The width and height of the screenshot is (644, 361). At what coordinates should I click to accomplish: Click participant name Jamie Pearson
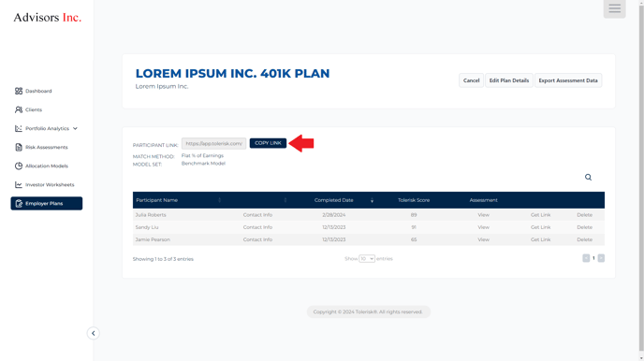pos(153,239)
